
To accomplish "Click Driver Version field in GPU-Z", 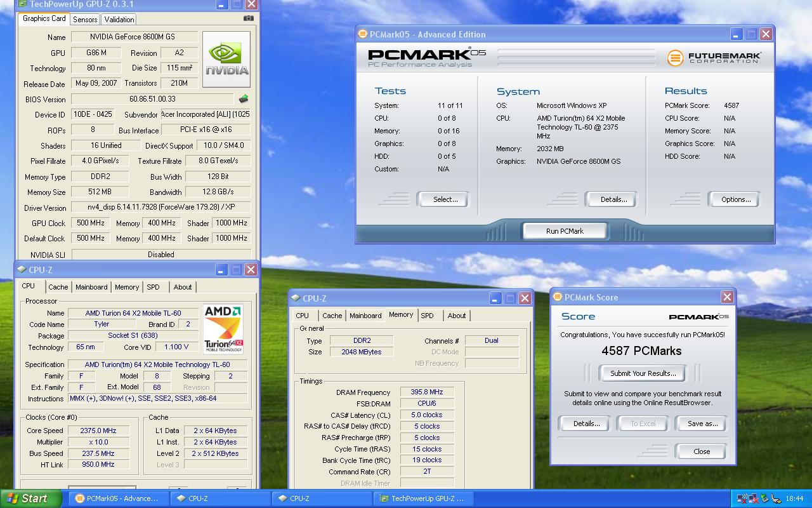I will (160, 208).
